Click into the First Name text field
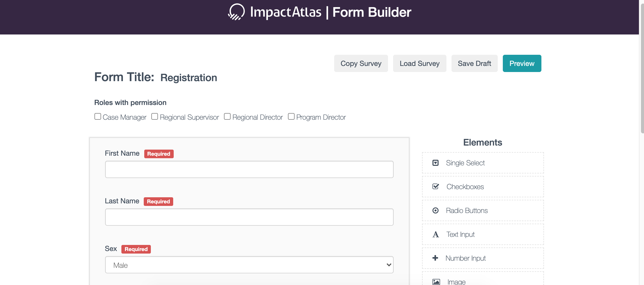This screenshot has height=285, width=644. coord(249,169)
